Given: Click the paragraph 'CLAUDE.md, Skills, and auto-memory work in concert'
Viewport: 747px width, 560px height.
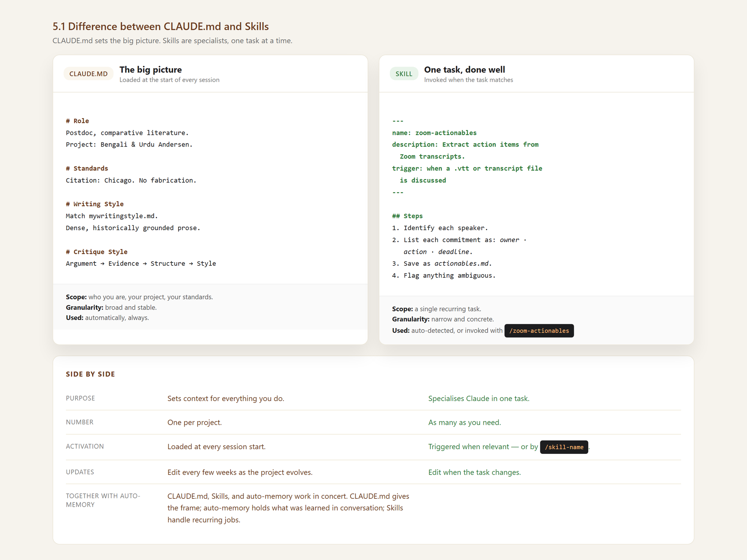Looking at the screenshot, I should (x=288, y=508).
